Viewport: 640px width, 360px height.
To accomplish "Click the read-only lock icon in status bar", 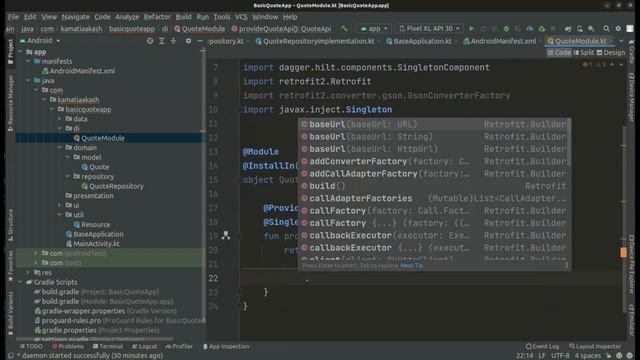I will pos(609,356).
